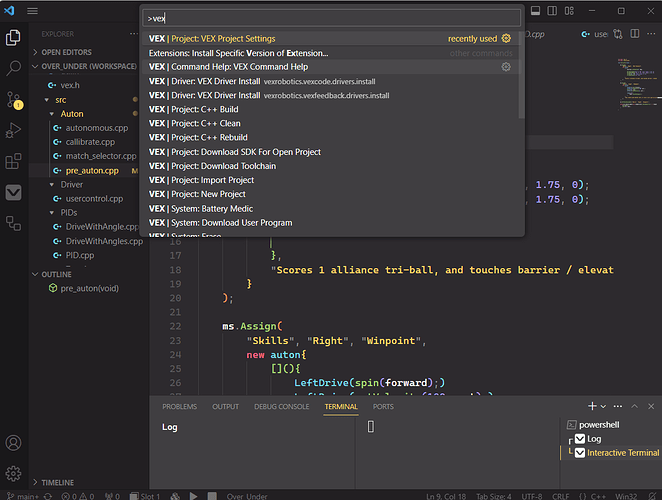Toggle panel layout icon in title bar
662x500 pixels.
[535, 11]
